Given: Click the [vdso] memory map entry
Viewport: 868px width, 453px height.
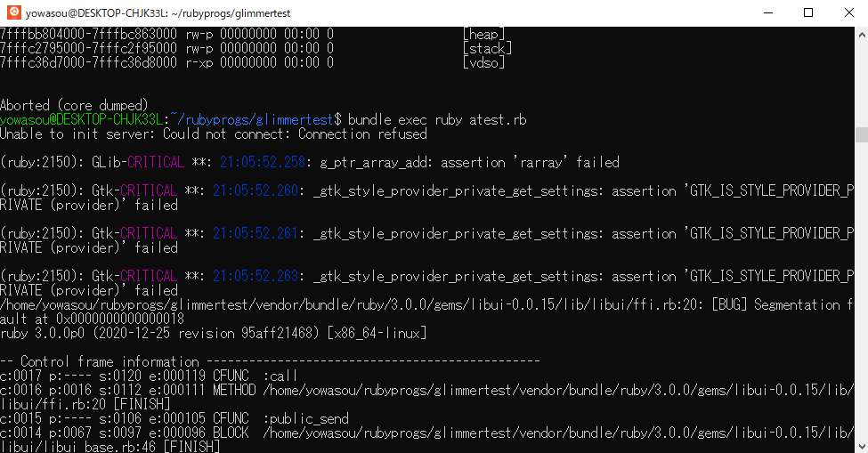Looking at the screenshot, I should pos(483,62).
